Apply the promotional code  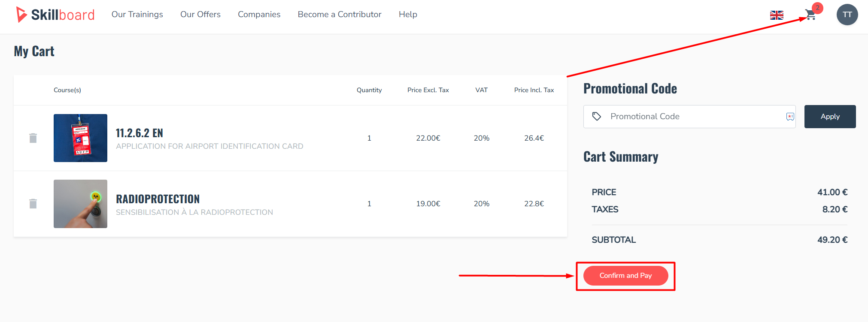pos(830,117)
